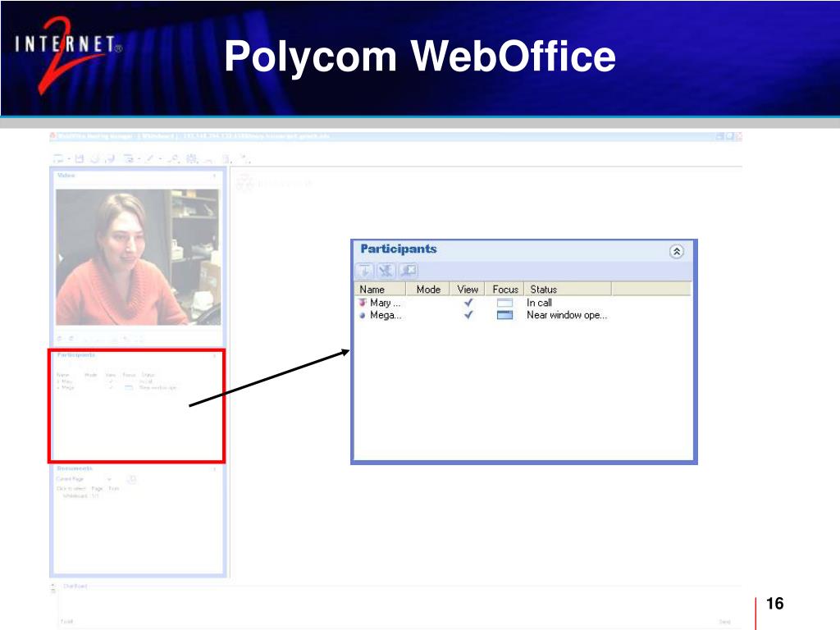This screenshot has width=840, height=630.
Task: Click the host icon beside Mary
Action: (x=362, y=303)
